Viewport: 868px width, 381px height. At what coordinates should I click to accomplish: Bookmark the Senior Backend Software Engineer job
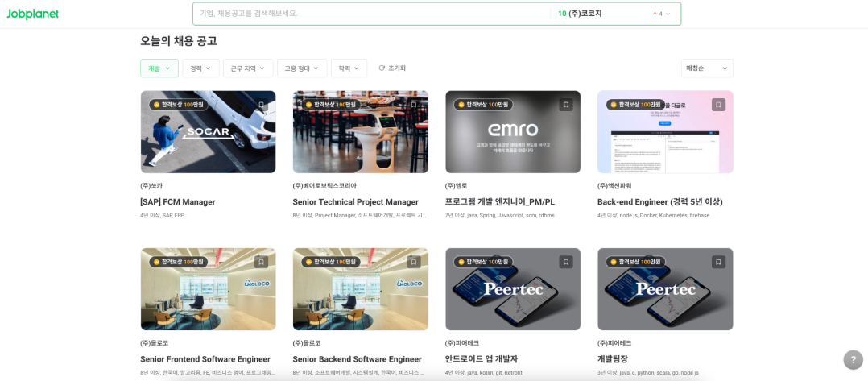tap(414, 262)
